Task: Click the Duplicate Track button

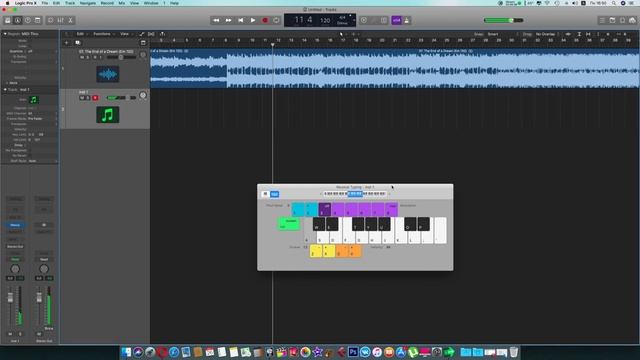Action: coord(78,42)
